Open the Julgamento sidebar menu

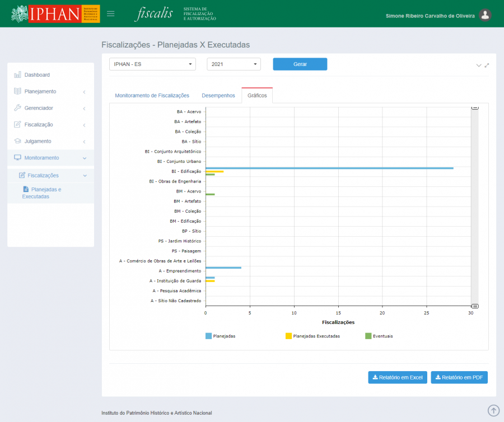coord(38,141)
